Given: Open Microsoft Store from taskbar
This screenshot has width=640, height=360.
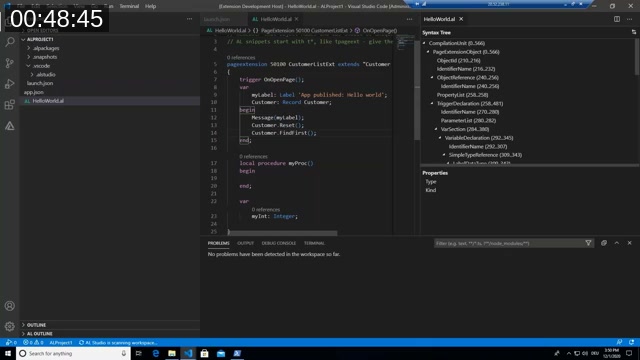Looking at the screenshot, I should 204,353.
